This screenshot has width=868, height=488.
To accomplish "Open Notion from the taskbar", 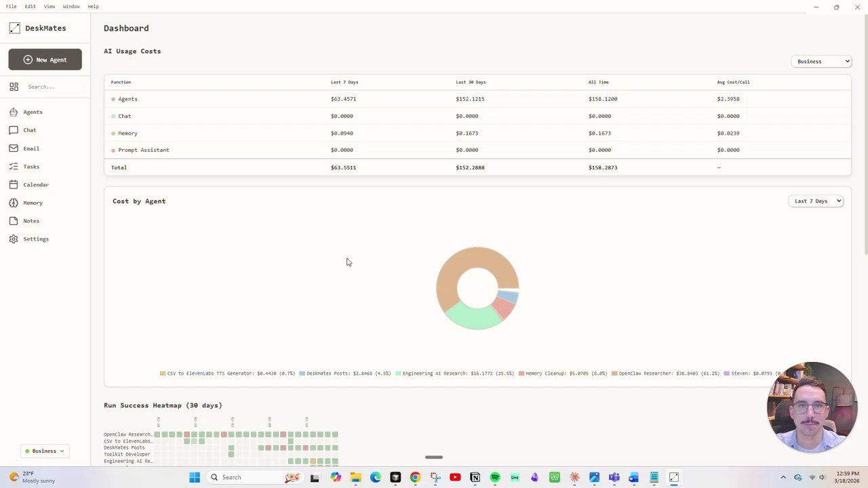I will pyautogui.click(x=475, y=477).
